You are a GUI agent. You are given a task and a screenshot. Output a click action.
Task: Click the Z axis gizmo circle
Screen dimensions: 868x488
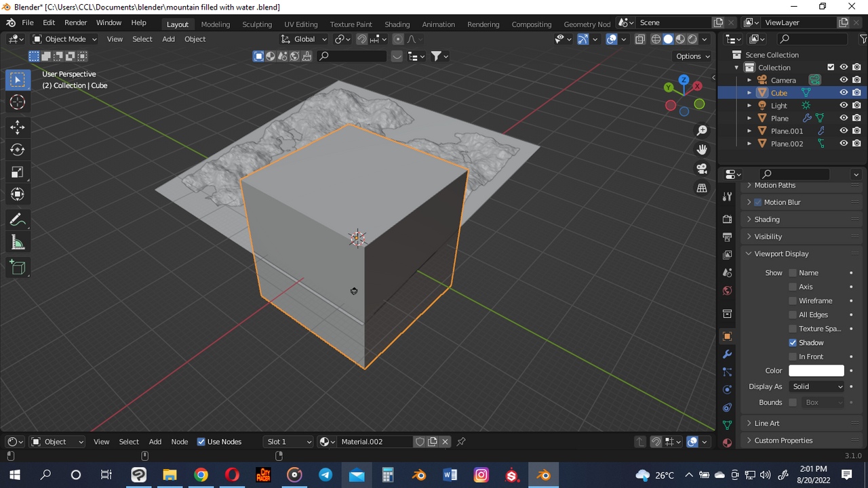coord(684,80)
